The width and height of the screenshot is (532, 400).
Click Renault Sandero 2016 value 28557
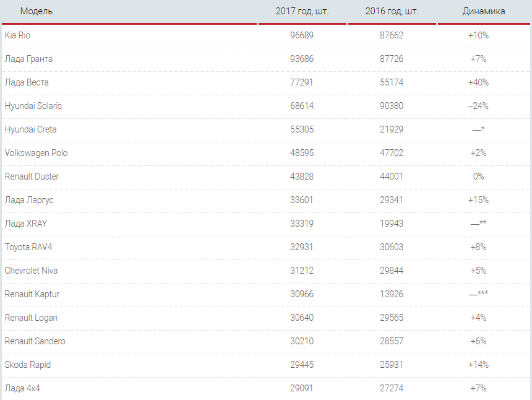392,341
